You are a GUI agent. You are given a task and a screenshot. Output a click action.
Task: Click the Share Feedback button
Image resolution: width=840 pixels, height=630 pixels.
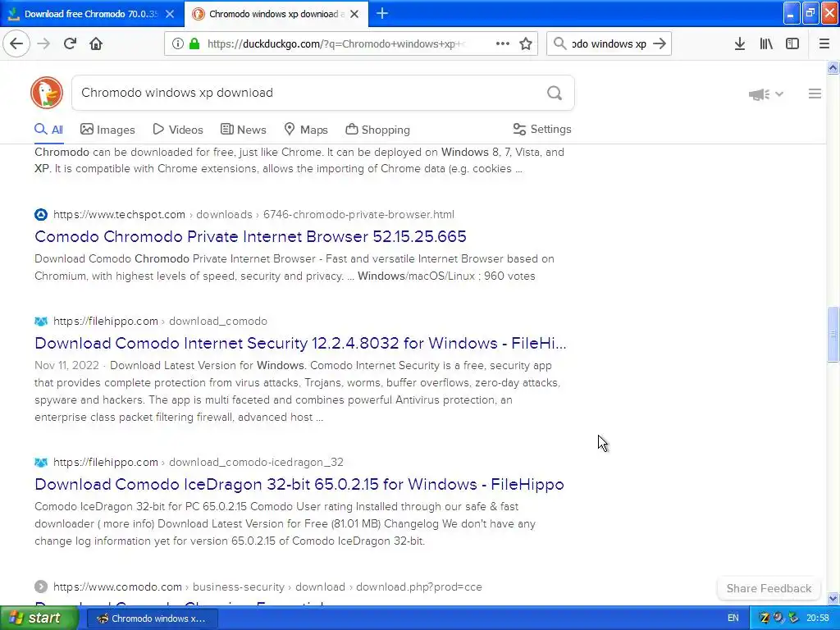(769, 588)
